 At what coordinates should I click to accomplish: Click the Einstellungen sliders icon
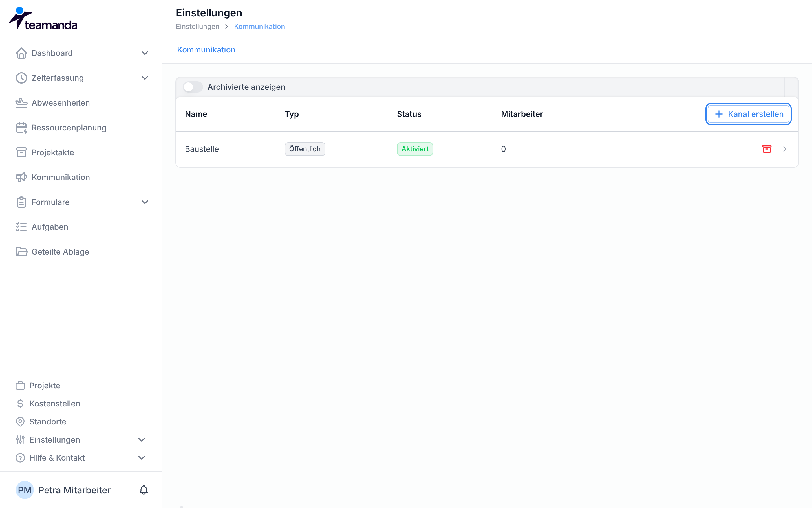tap(20, 440)
